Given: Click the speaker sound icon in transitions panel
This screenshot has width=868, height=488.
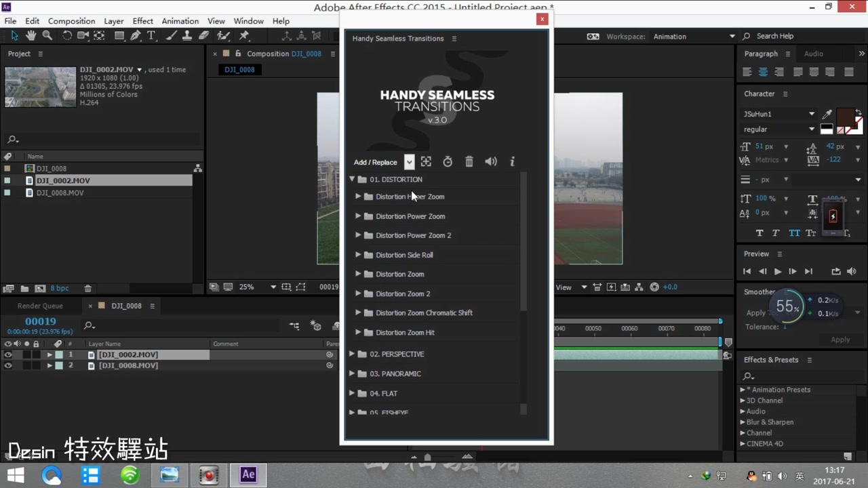Looking at the screenshot, I should pyautogui.click(x=491, y=161).
